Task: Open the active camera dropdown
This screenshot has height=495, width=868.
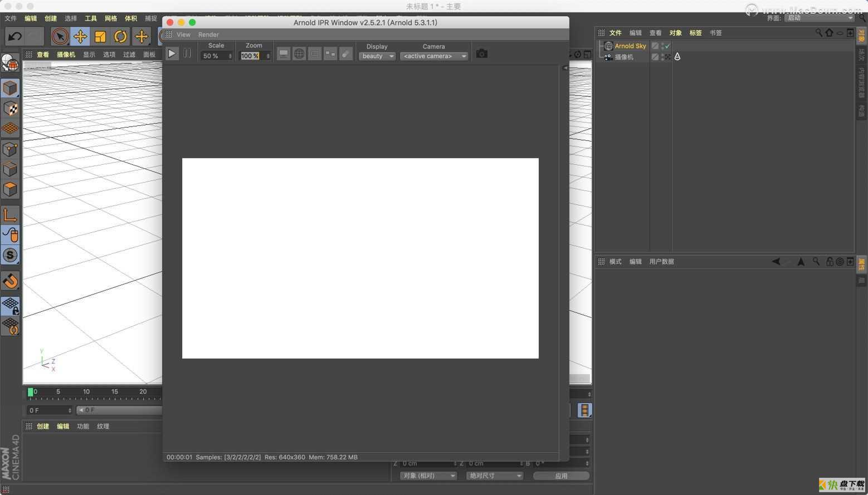Action: coord(434,56)
